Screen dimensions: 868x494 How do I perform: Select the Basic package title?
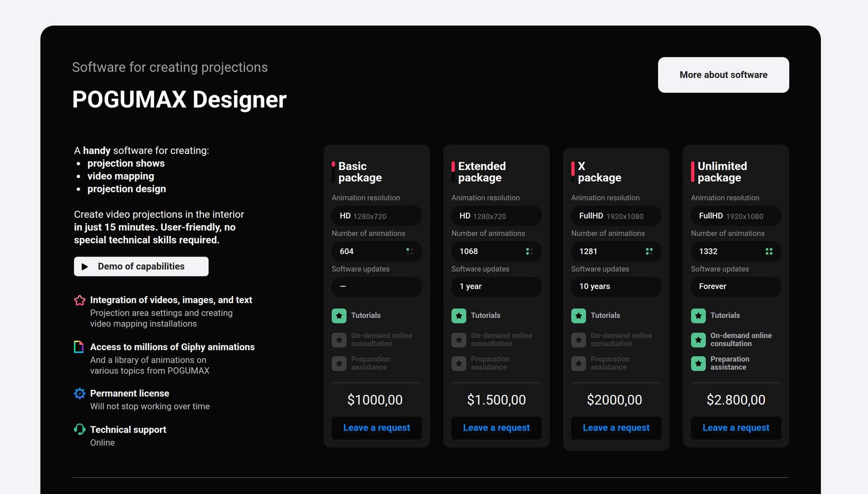360,172
